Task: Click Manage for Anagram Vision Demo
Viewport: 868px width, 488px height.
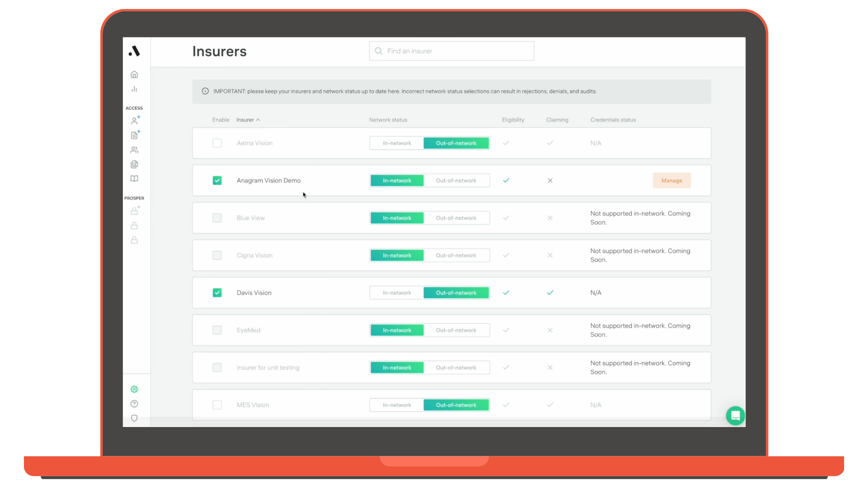Action: pyautogui.click(x=671, y=181)
